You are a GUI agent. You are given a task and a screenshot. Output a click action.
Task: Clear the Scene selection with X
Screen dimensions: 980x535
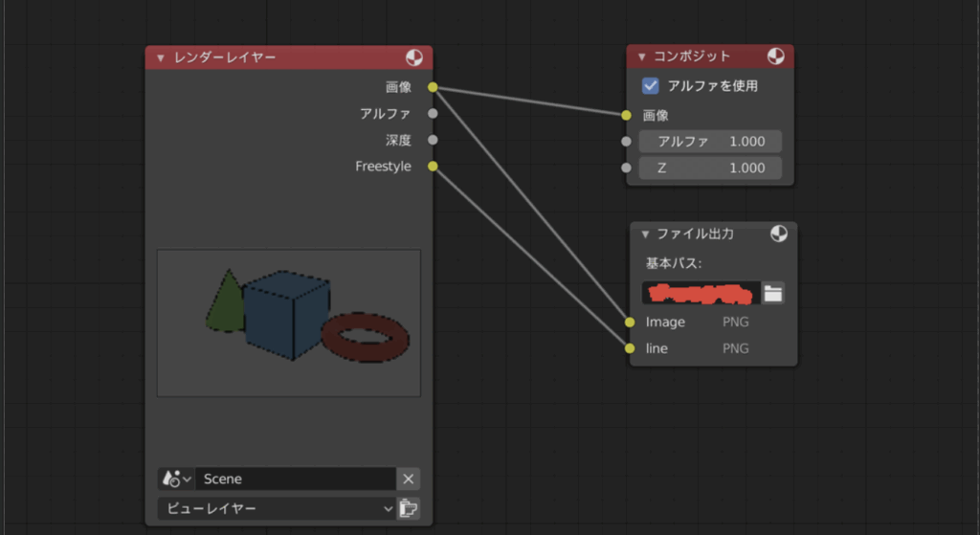coord(408,479)
